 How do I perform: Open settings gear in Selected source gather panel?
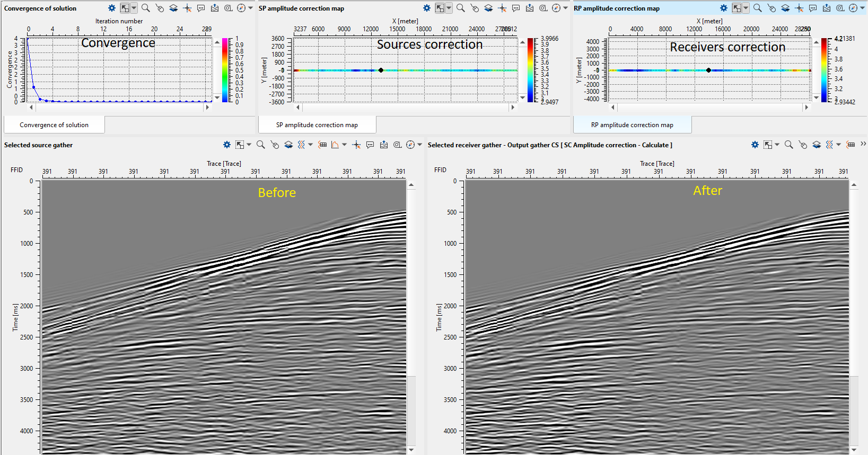click(227, 145)
